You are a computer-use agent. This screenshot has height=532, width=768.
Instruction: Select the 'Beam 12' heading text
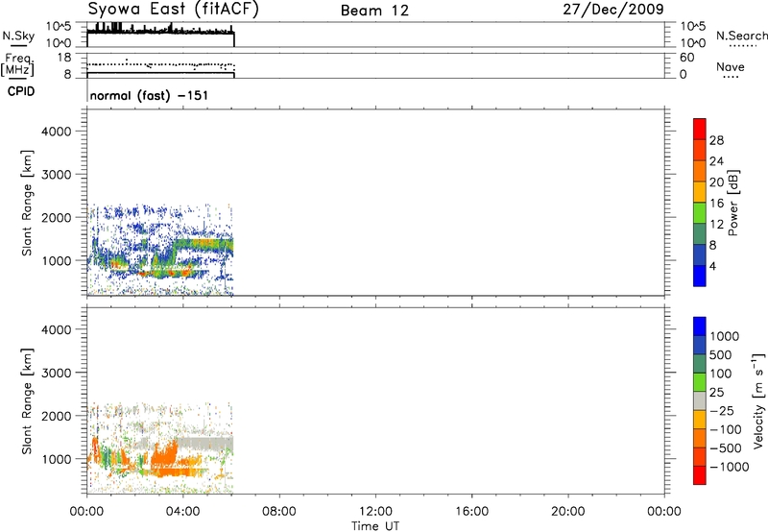tap(374, 11)
